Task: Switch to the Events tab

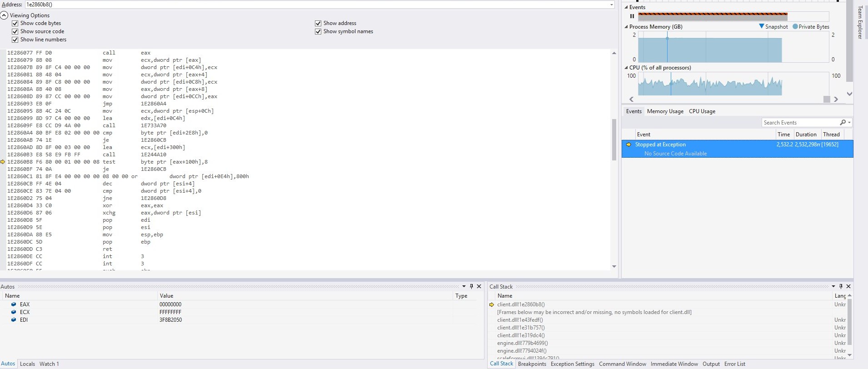Action: (x=634, y=111)
